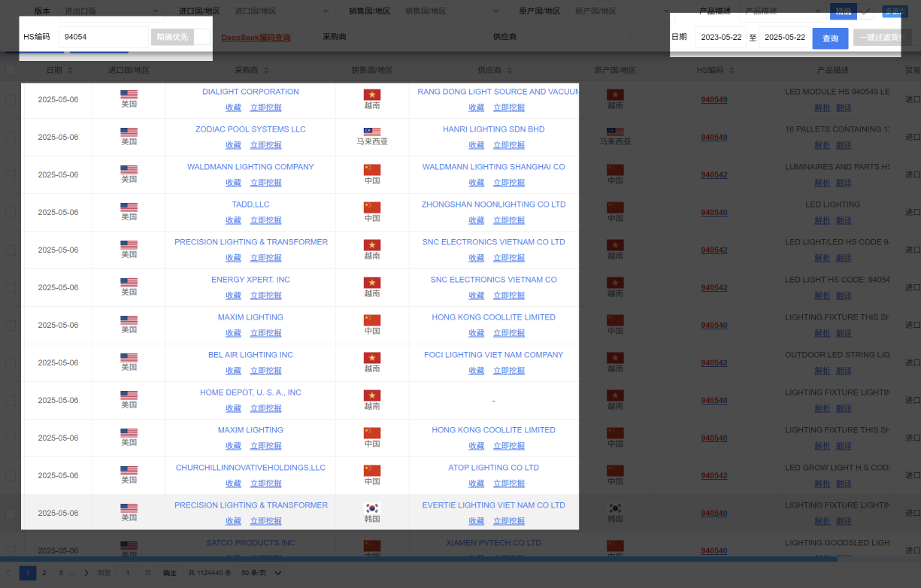
Task: Click the 查询 search button
Action: [x=830, y=38]
